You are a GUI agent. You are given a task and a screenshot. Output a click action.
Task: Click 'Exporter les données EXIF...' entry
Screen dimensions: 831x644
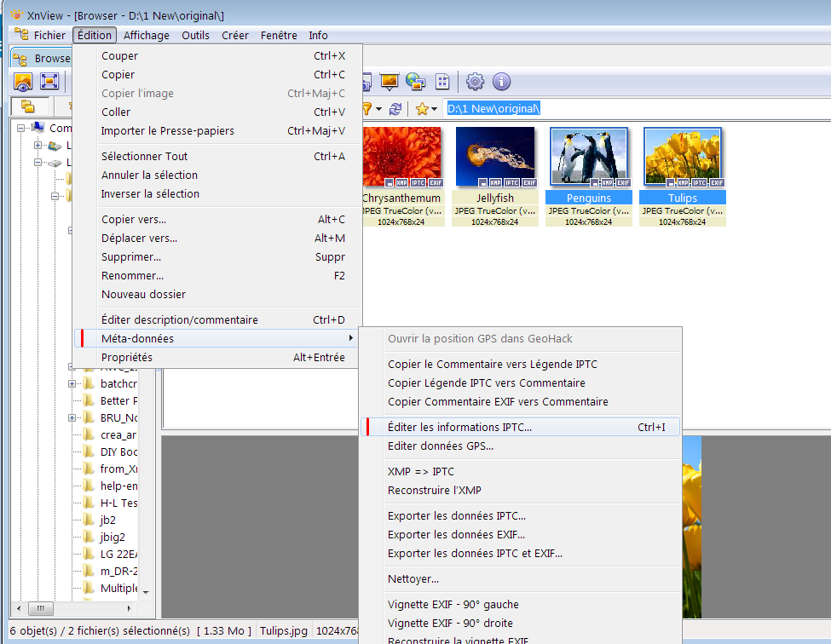[456, 535]
